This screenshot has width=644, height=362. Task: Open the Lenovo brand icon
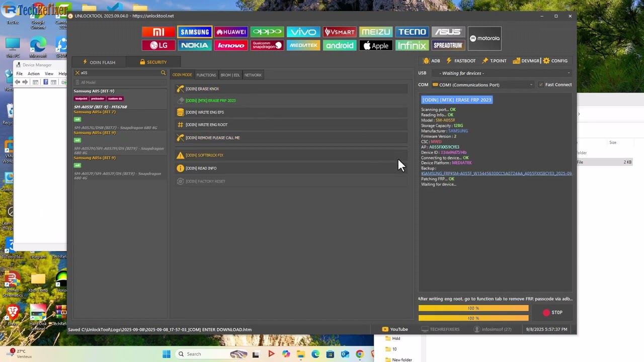point(231,45)
